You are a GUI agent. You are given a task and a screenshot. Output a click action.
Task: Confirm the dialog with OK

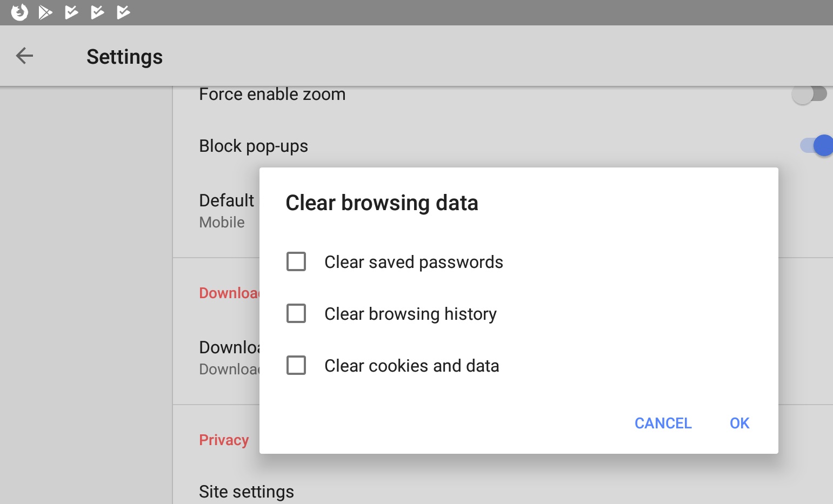click(739, 423)
